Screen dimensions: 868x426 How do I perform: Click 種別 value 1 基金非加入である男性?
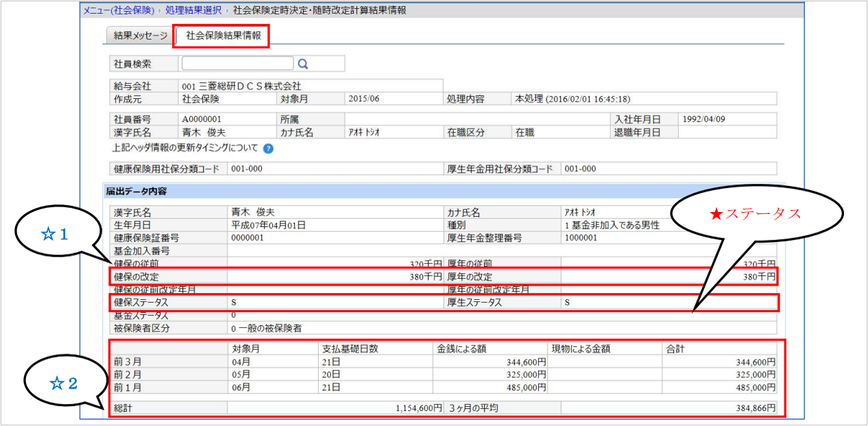pyautogui.click(x=612, y=225)
